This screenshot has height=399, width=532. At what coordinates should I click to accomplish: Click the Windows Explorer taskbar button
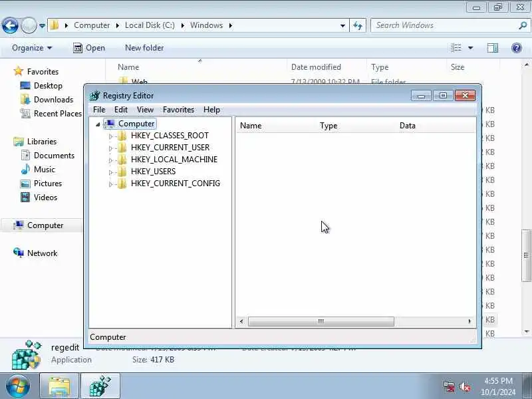pyautogui.click(x=59, y=386)
